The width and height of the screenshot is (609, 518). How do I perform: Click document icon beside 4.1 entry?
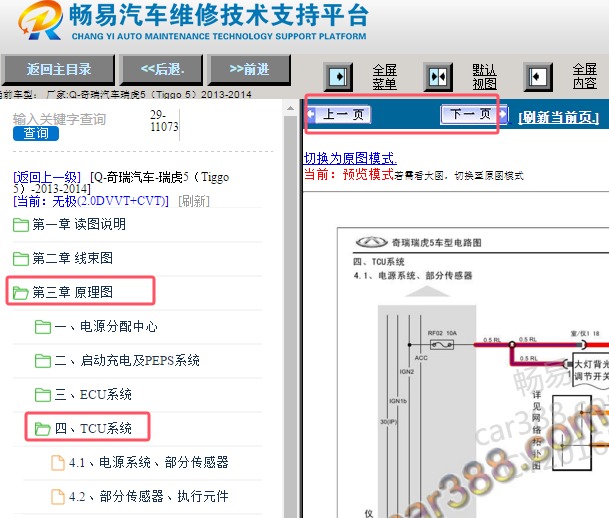(58, 462)
